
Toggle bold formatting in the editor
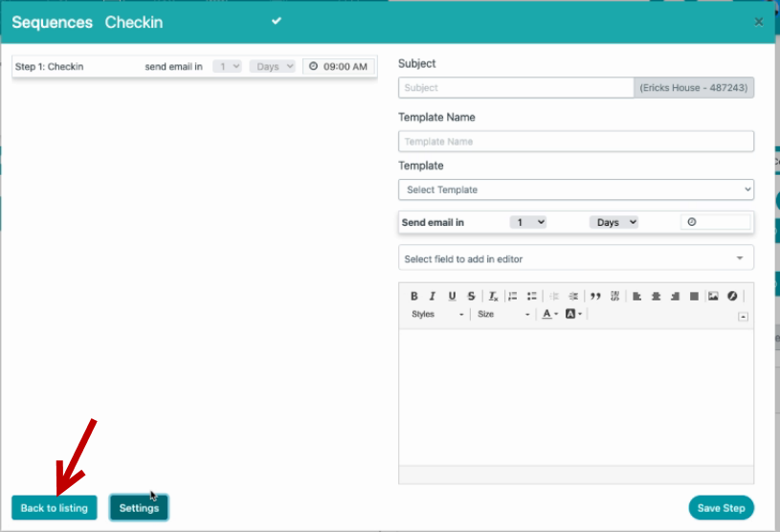[413, 297]
